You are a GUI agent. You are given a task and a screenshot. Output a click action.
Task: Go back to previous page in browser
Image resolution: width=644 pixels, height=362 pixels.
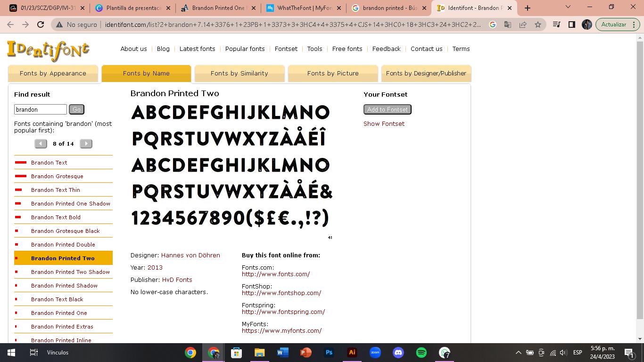(10, 25)
